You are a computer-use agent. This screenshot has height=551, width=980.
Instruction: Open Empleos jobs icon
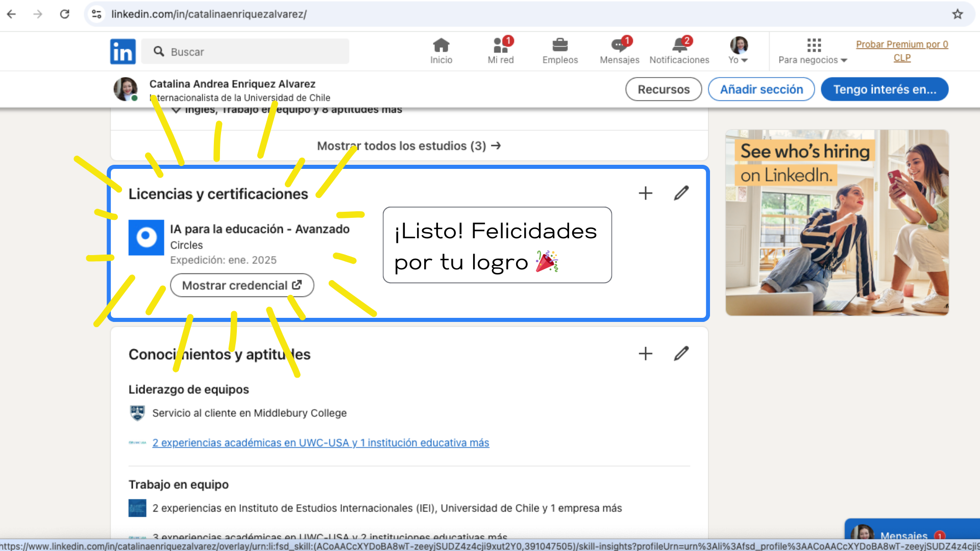pyautogui.click(x=560, y=51)
